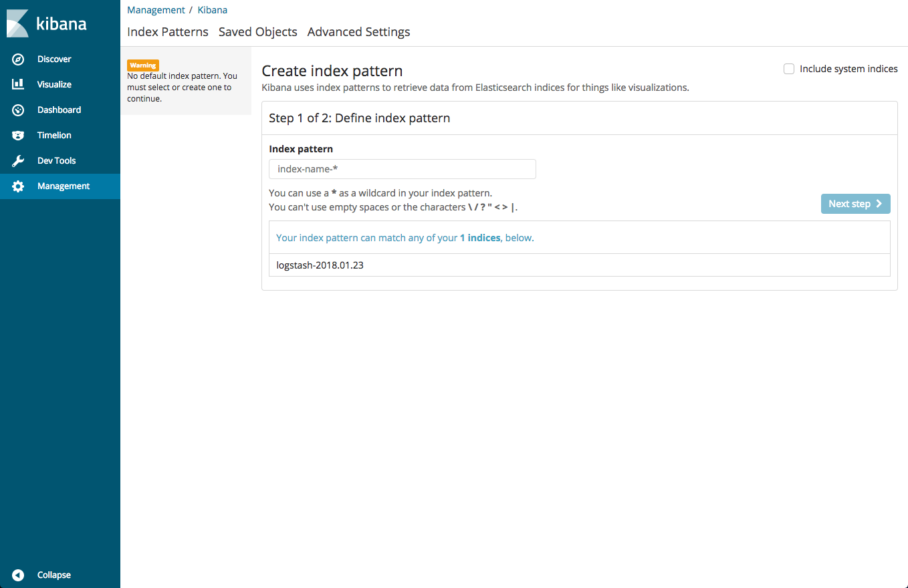
Task: Click the Create index pattern heading
Action: click(332, 71)
